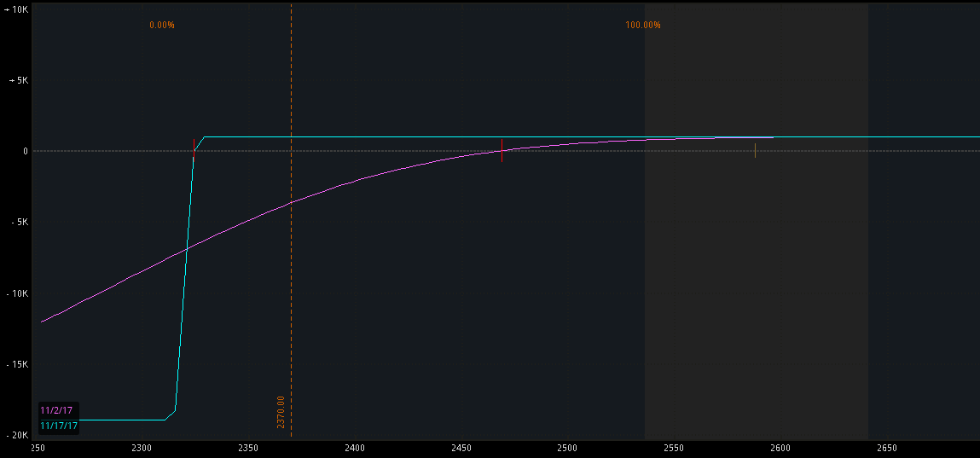Click the 2500 price axis label

click(567, 448)
